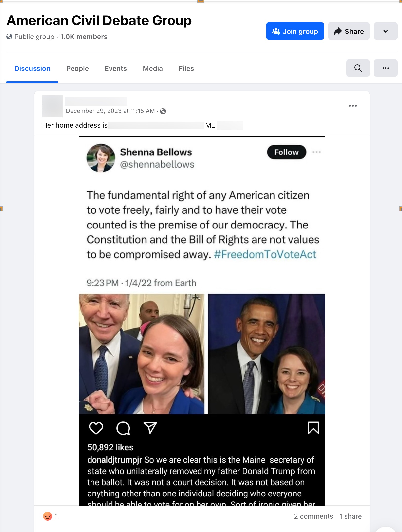The image size is (402, 532).
Task: Open the Media tab
Action: [x=153, y=68]
